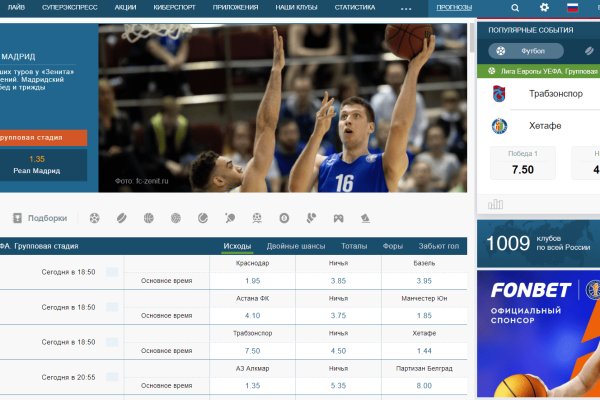
Task: Open the Прогнозы link
Action: [455, 7]
